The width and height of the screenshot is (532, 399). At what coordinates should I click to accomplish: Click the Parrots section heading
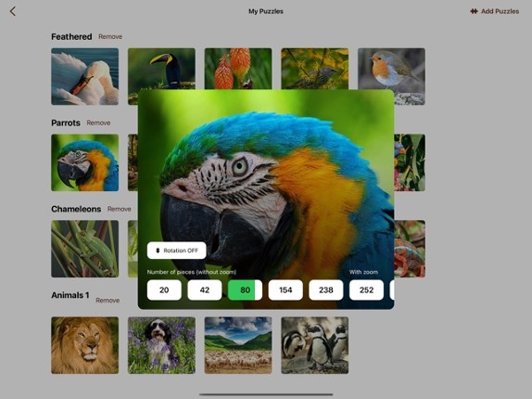pyautogui.click(x=66, y=122)
